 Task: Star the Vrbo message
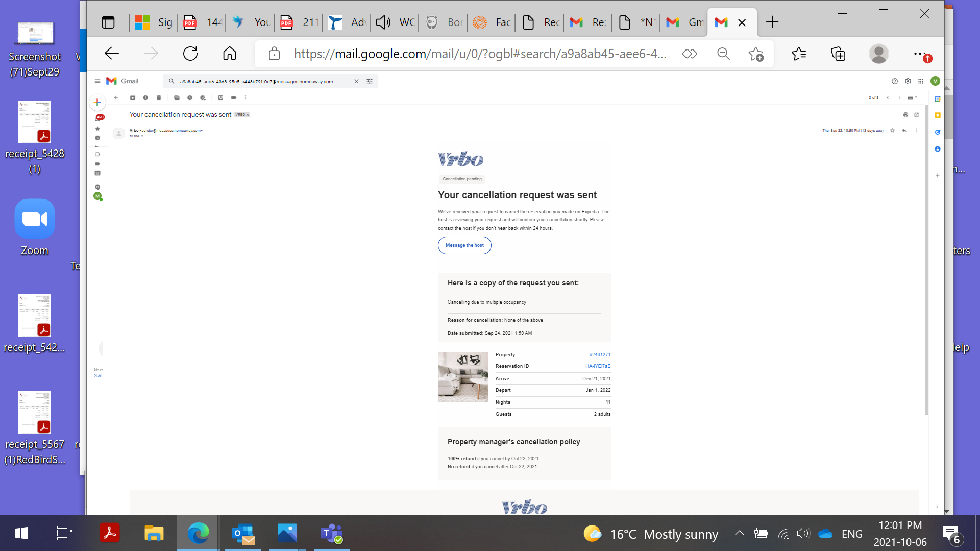click(x=892, y=131)
